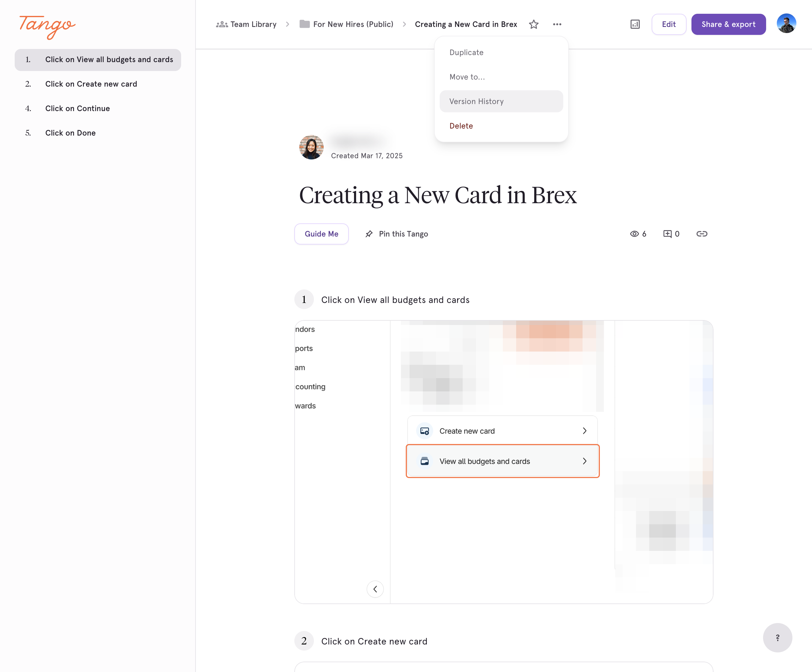Jump to sidebar step 1 View all budgets
Image resolution: width=812 pixels, height=672 pixels.
tap(98, 60)
